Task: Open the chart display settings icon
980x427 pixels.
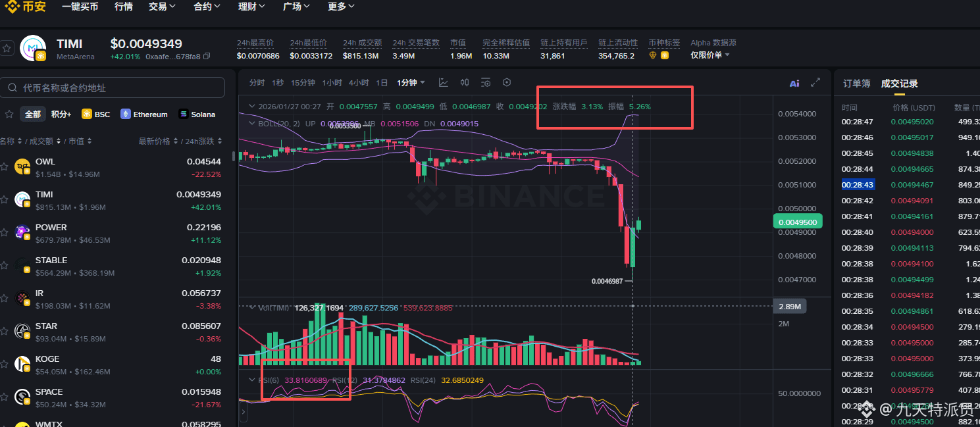Action: (486, 82)
